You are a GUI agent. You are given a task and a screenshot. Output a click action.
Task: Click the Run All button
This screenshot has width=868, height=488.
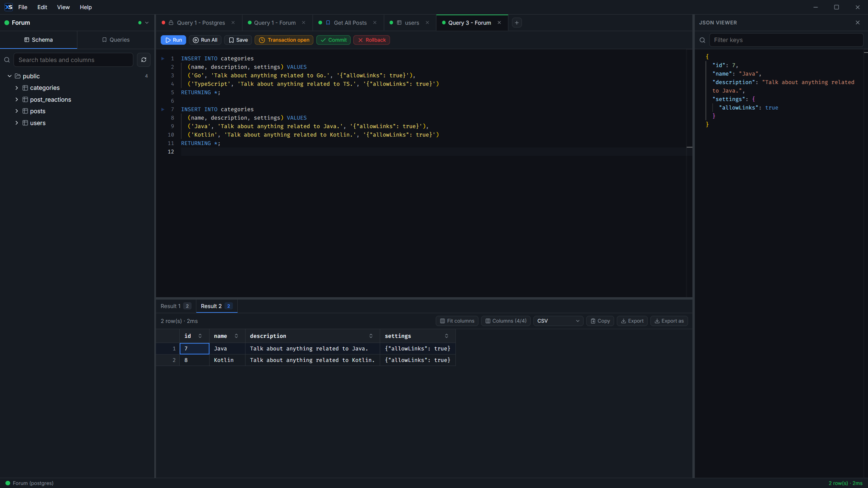[x=205, y=40]
